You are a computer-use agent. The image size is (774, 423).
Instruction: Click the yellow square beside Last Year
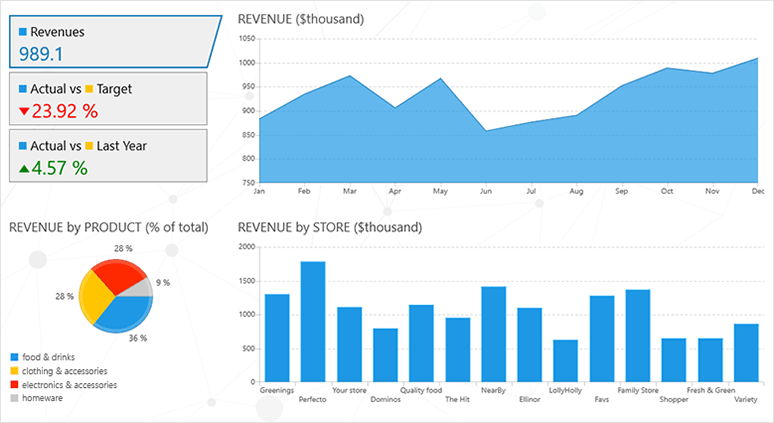89,146
